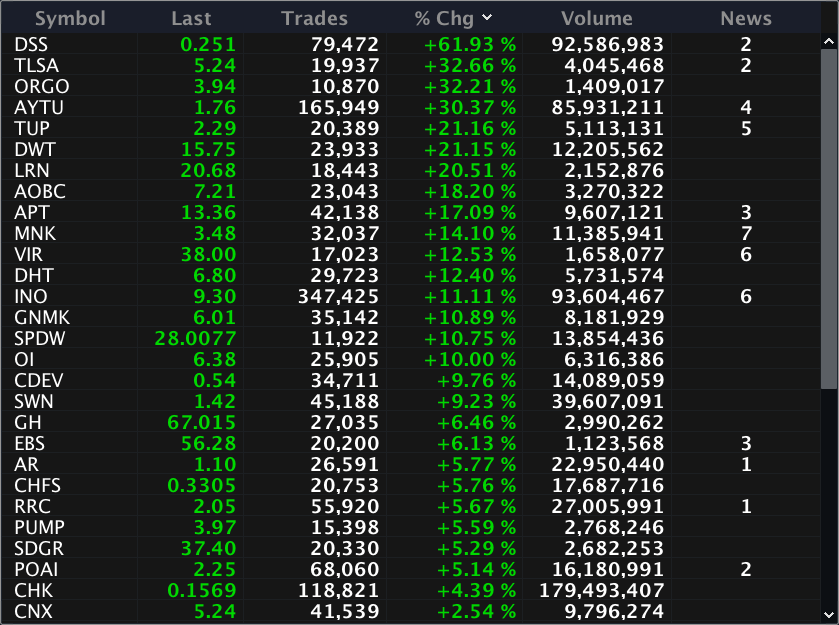Click the vertical scrollbar thumb
The image size is (839, 625).
[829, 219]
